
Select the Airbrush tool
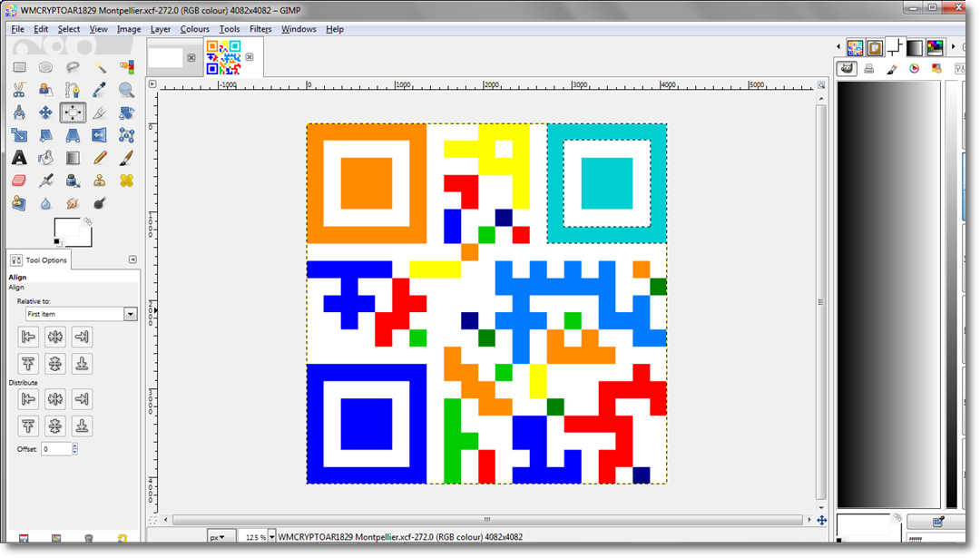point(45,181)
